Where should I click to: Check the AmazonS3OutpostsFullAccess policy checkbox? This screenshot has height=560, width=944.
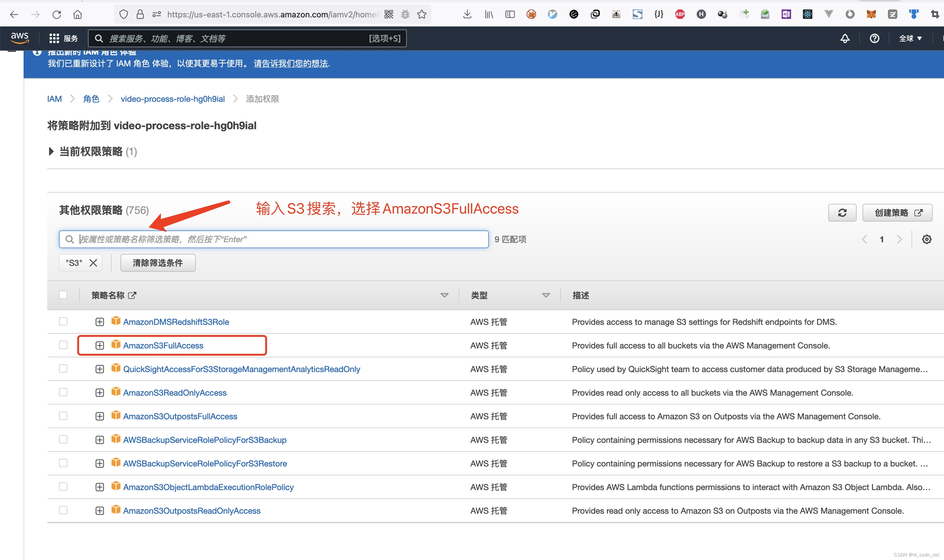click(63, 415)
